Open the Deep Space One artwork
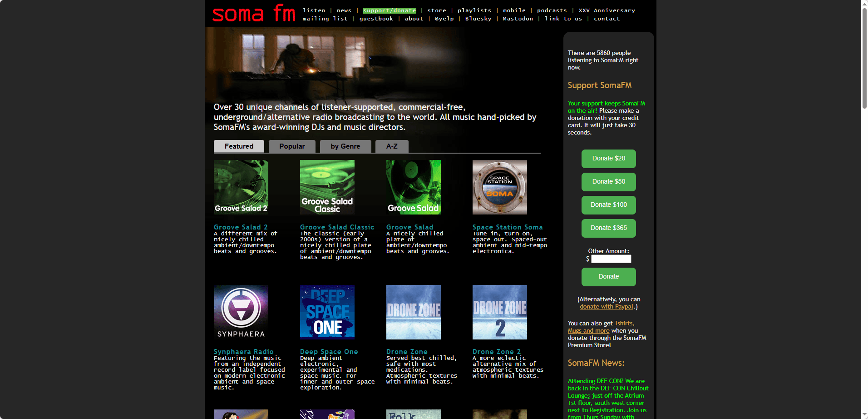Screen dimensions: 868x419 pos(327,312)
